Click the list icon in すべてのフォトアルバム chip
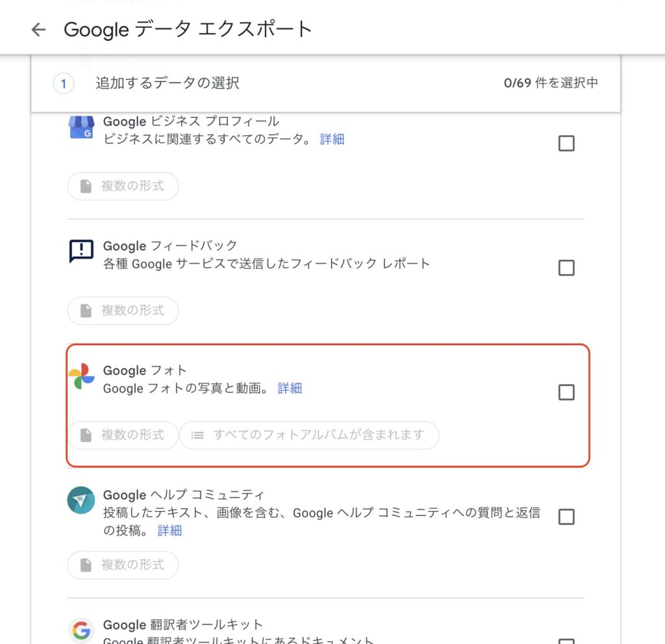 pyautogui.click(x=197, y=435)
